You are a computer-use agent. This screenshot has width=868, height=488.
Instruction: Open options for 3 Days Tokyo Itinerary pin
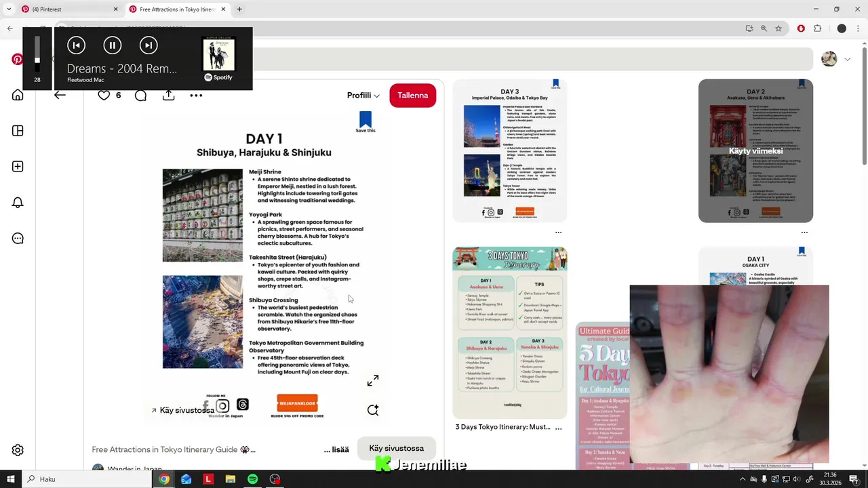click(x=558, y=428)
